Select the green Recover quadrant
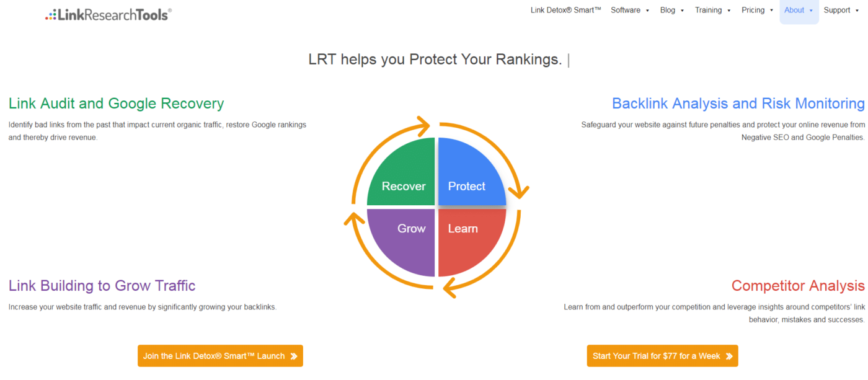 [x=401, y=172]
